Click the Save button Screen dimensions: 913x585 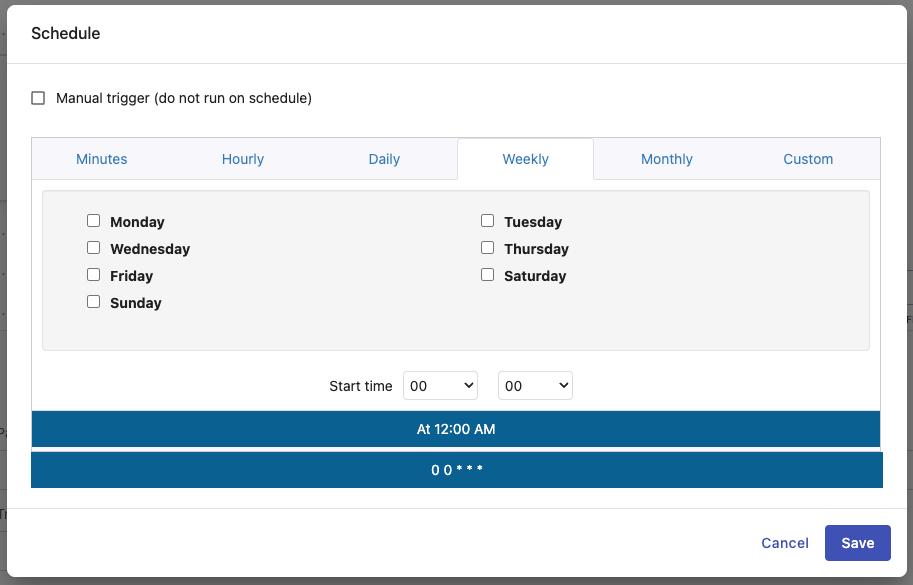click(857, 543)
